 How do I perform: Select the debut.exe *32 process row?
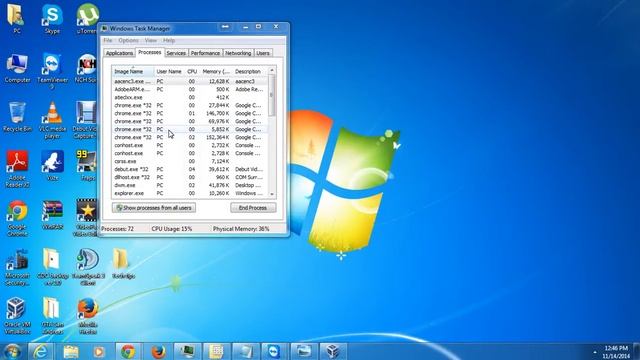[190, 169]
